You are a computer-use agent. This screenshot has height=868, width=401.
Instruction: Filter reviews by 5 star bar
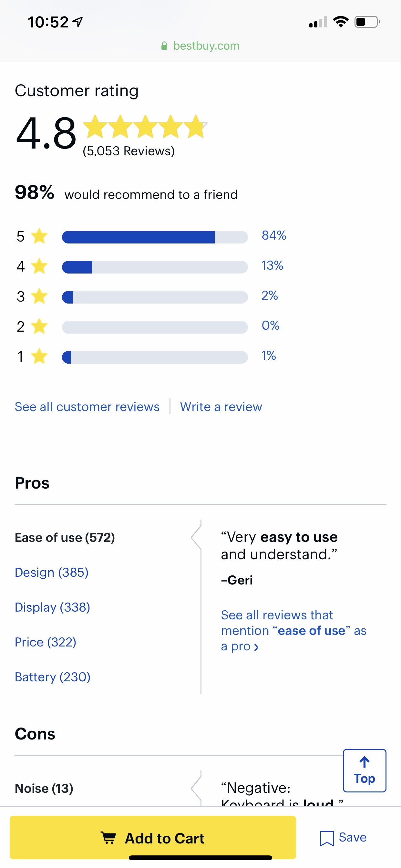click(x=155, y=237)
